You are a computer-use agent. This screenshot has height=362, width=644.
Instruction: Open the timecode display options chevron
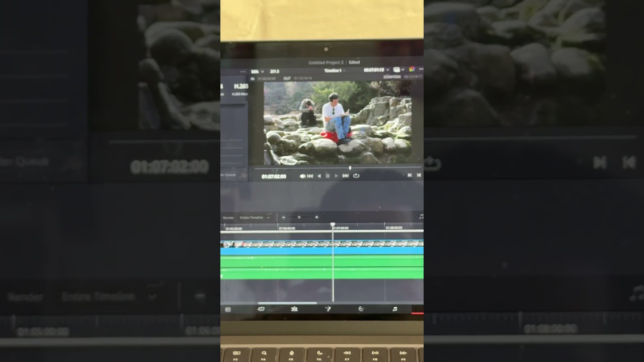click(x=387, y=70)
